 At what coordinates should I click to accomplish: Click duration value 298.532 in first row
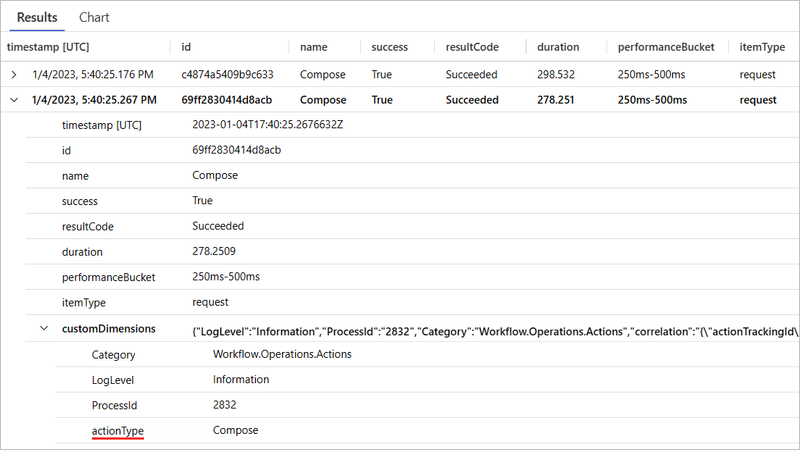point(558,74)
